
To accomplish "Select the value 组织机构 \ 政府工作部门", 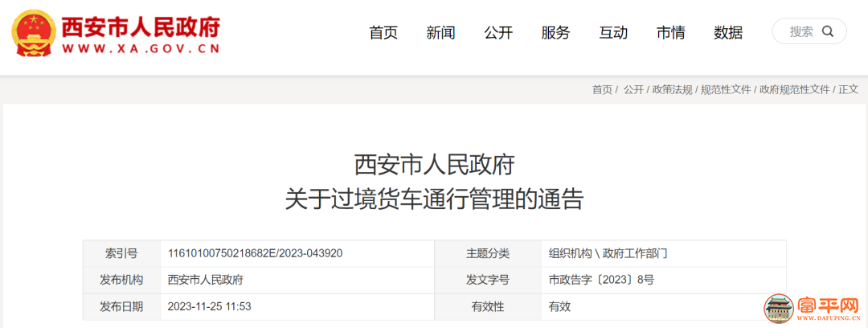I will 608,254.
